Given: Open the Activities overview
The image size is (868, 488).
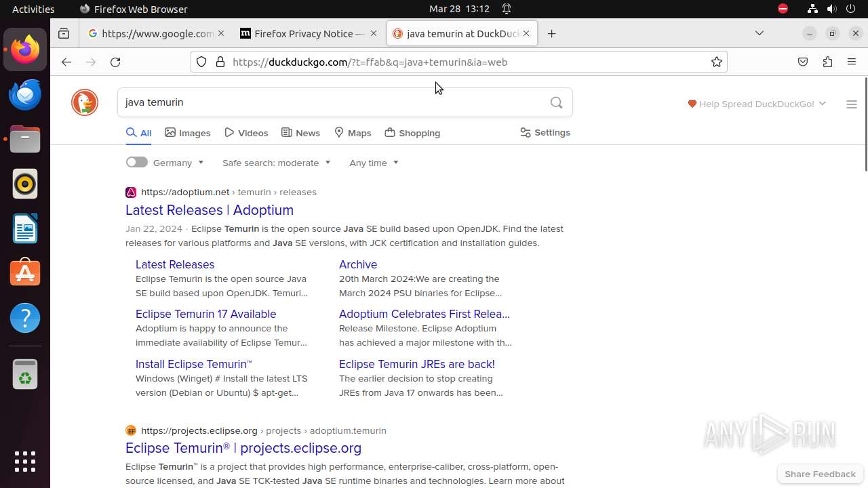Looking at the screenshot, I should 33,9.
